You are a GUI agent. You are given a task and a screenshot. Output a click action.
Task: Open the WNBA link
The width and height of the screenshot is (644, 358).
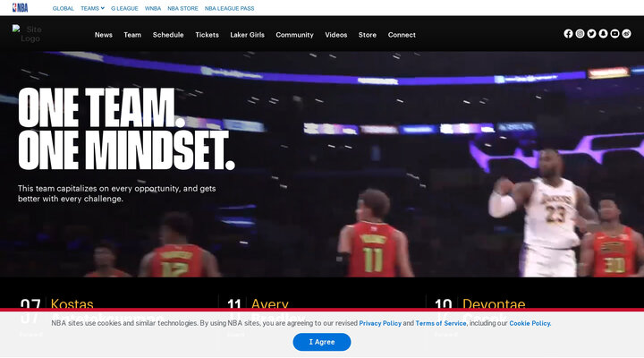[x=153, y=8]
